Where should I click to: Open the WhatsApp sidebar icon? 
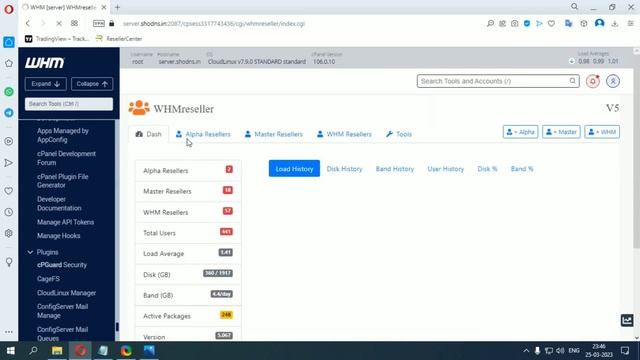pyautogui.click(x=9, y=92)
